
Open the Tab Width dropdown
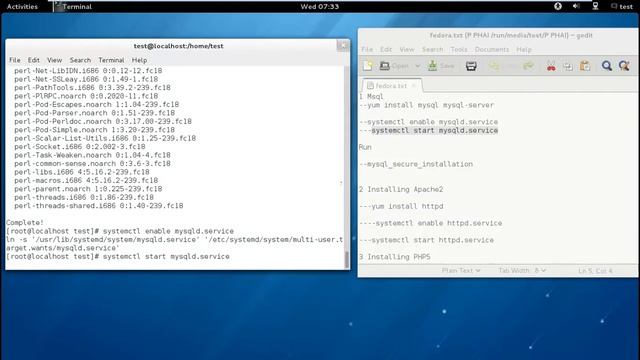pos(522,271)
